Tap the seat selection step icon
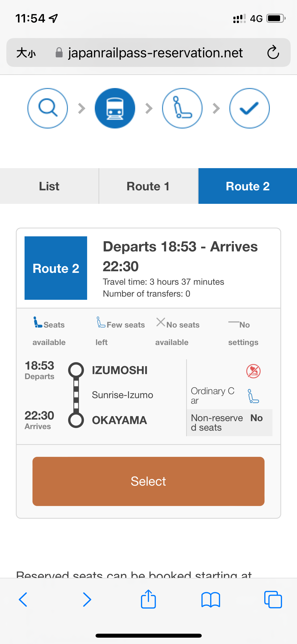 tap(182, 108)
